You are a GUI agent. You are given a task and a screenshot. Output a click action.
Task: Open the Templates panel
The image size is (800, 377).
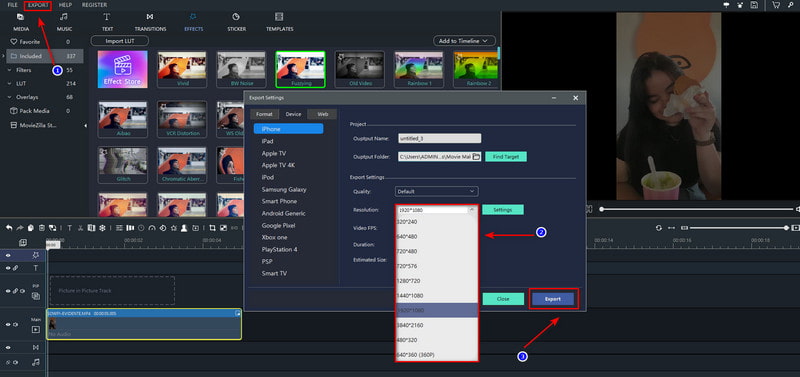pos(280,22)
